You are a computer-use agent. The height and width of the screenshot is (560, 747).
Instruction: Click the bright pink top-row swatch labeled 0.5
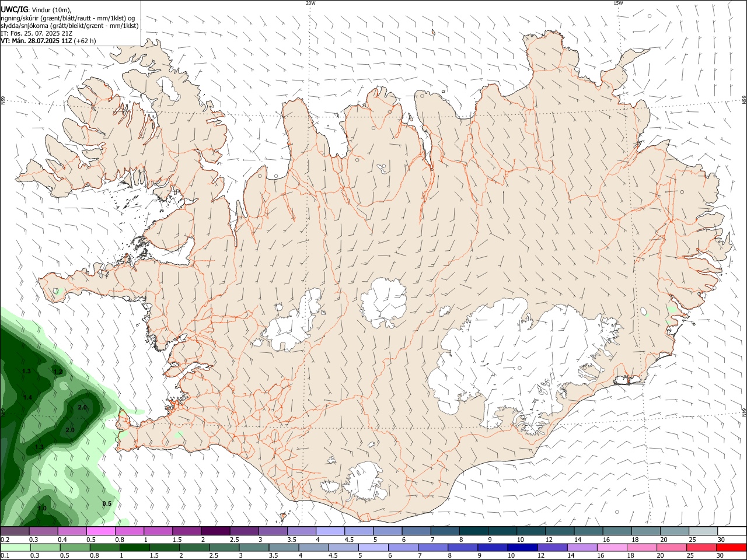(x=100, y=531)
